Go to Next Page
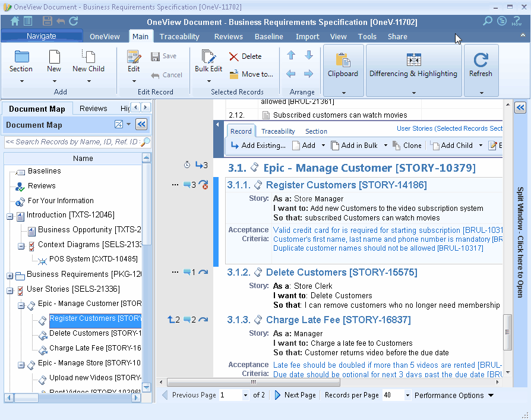 [x=295, y=395]
